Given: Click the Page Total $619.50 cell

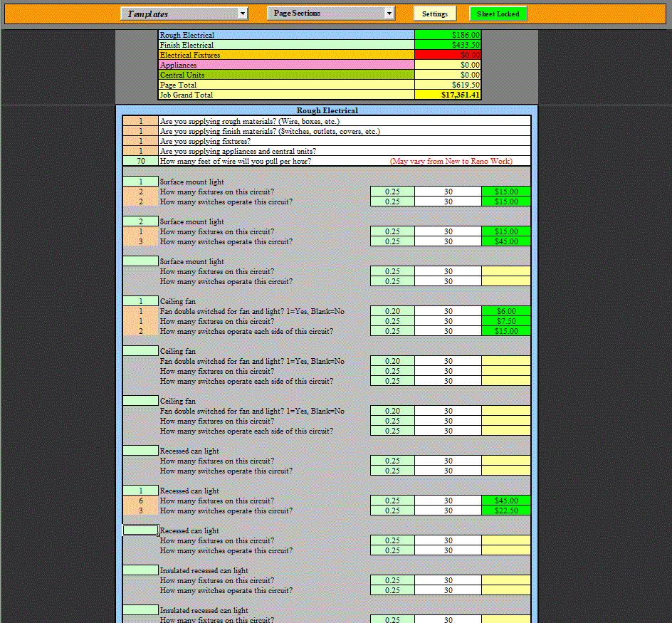Looking at the screenshot, I should (448, 84).
